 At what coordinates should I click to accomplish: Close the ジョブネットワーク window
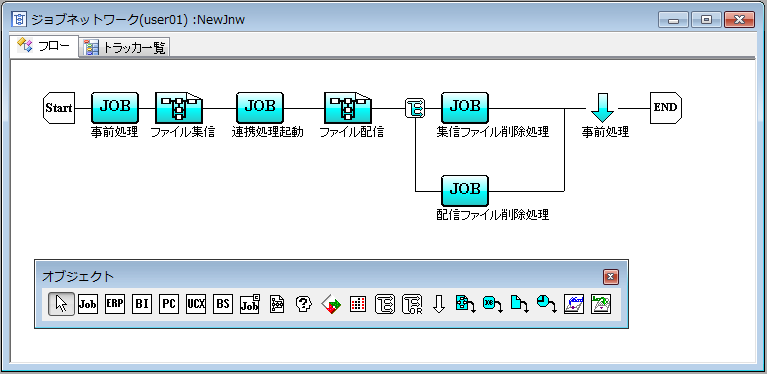(739, 20)
